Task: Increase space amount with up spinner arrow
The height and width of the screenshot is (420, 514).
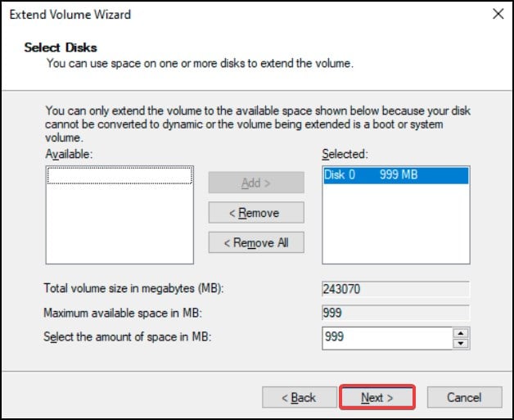Action: [461, 333]
